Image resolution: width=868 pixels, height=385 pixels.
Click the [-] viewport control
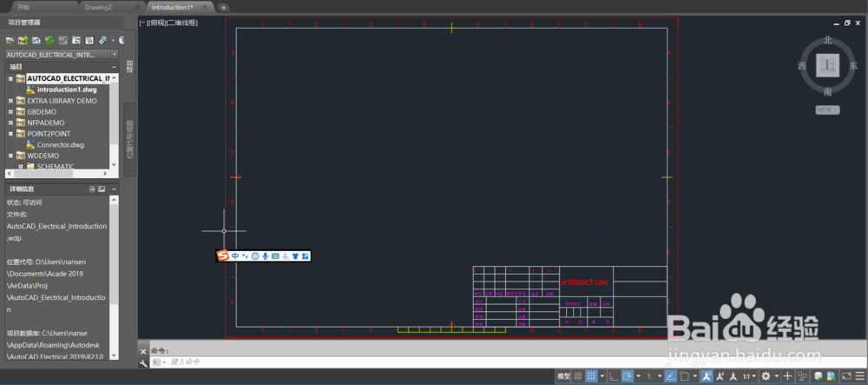tap(143, 23)
